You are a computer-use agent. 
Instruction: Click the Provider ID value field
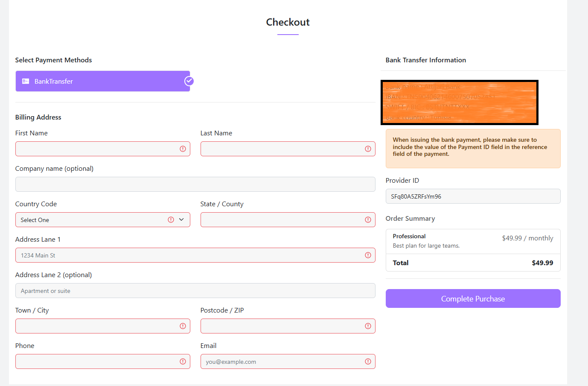click(473, 196)
